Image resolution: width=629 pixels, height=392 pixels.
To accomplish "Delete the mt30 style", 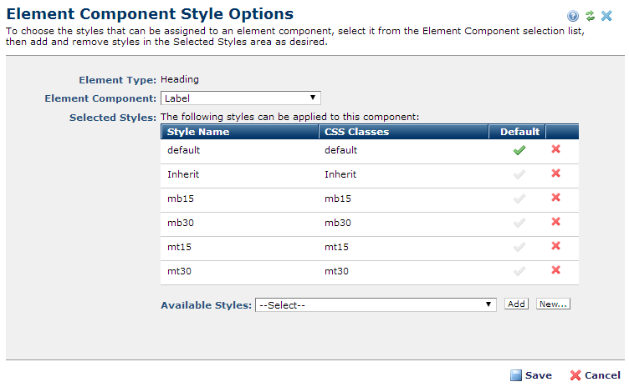I will click(x=556, y=270).
